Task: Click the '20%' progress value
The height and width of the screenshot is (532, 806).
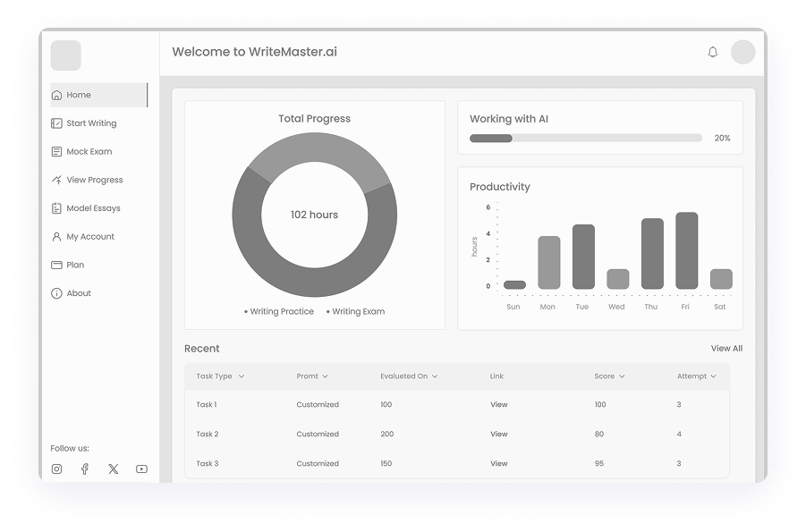Action: coord(722,139)
